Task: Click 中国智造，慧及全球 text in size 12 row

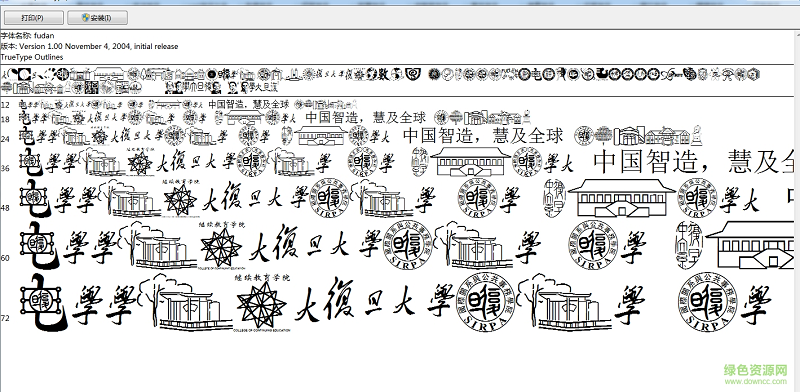Action: click(248, 104)
